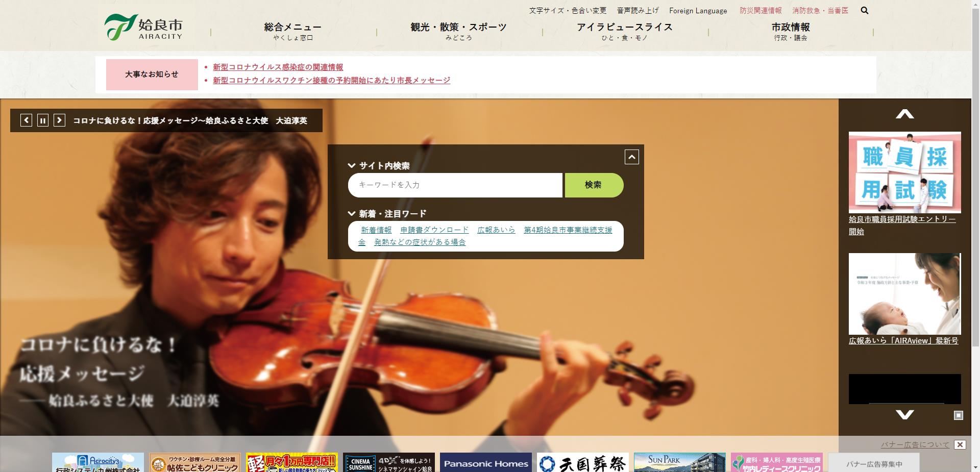This screenshot has height=472, width=980.
Task: Close the banner advertisement bar
Action: (960, 444)
